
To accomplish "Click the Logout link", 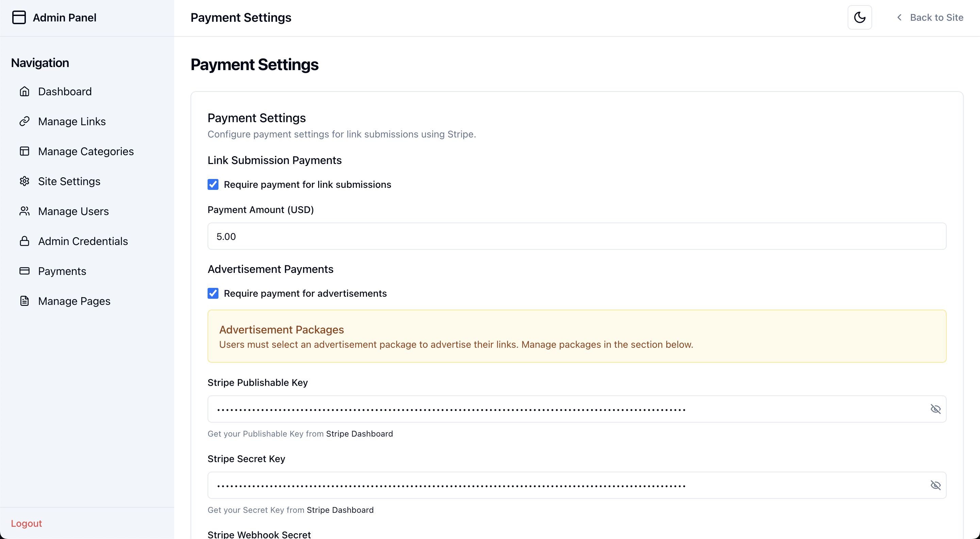I will tap(26, 523).
